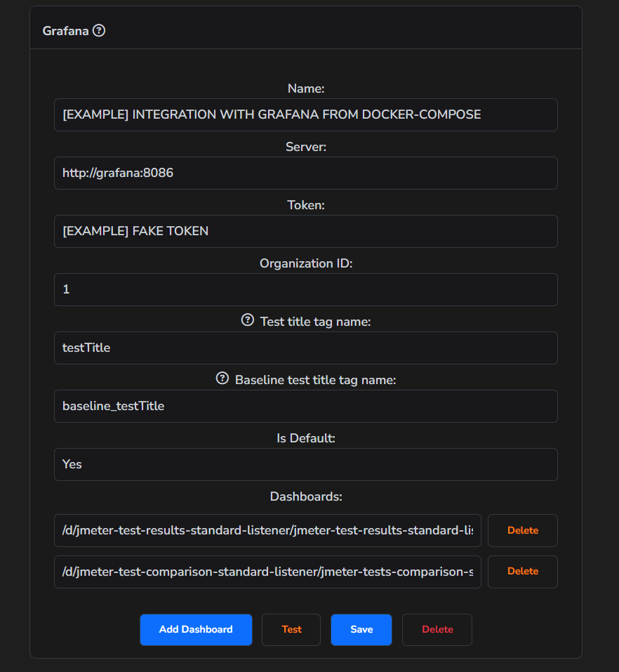
Task: Click the testTitle tag name field
Action: pos(305,348)
